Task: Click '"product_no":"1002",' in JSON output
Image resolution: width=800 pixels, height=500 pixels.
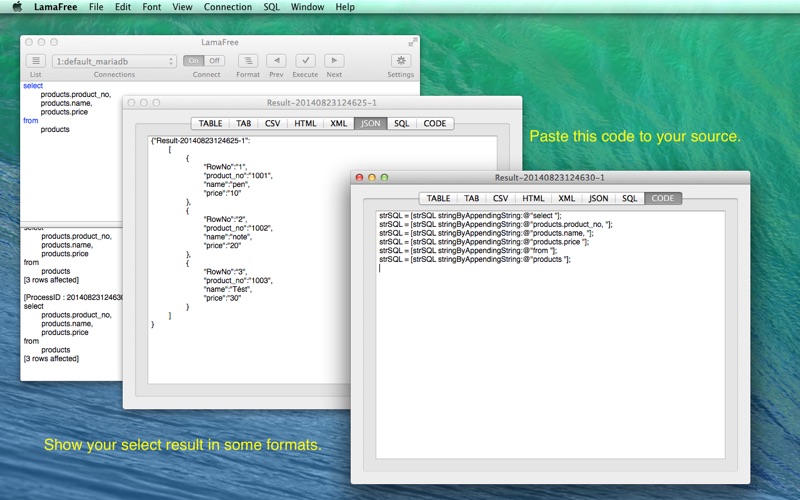Action: (x=238, y=228)
